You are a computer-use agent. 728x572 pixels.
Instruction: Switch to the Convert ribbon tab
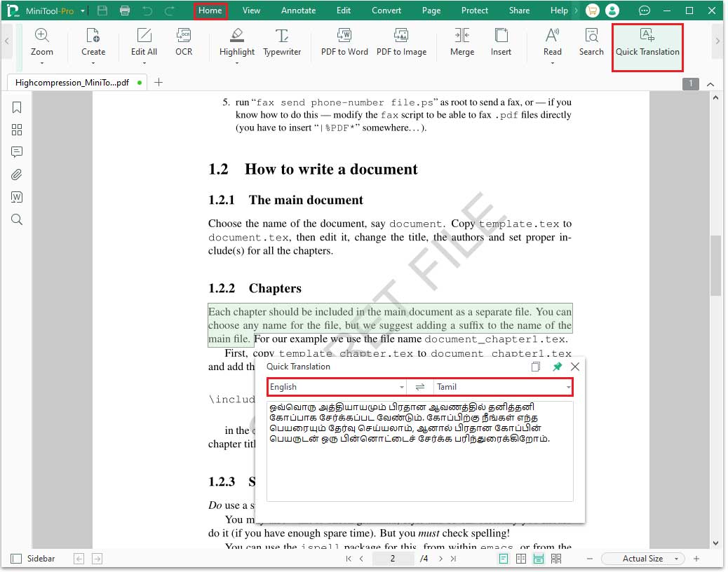tap(386, 11)
